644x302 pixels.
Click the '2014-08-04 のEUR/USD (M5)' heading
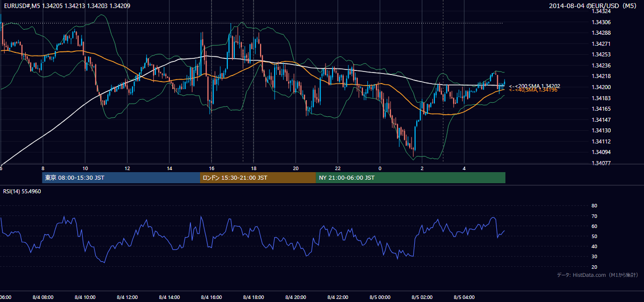pos(594,6)
